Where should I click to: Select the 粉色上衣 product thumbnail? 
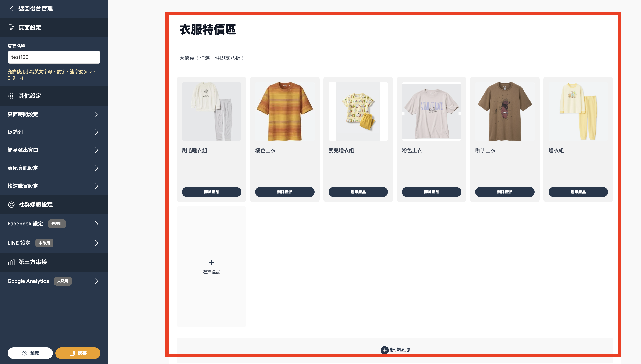[x=431, y=111]
